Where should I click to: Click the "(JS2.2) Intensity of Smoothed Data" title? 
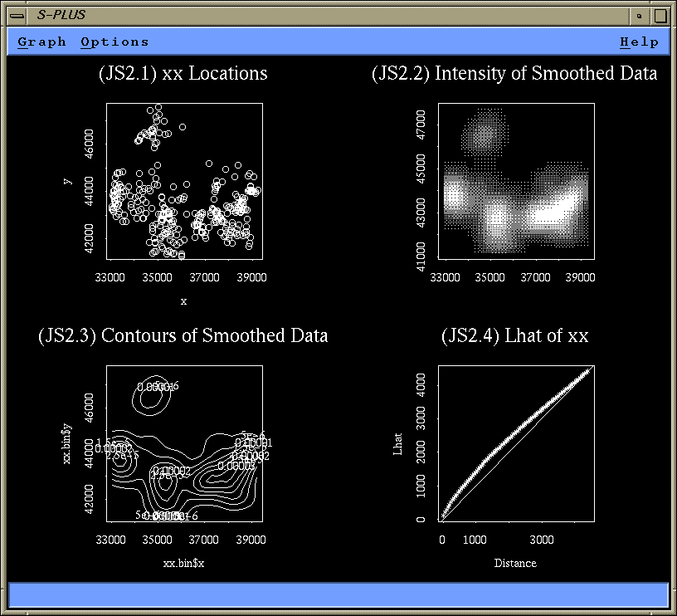[514, 73]
